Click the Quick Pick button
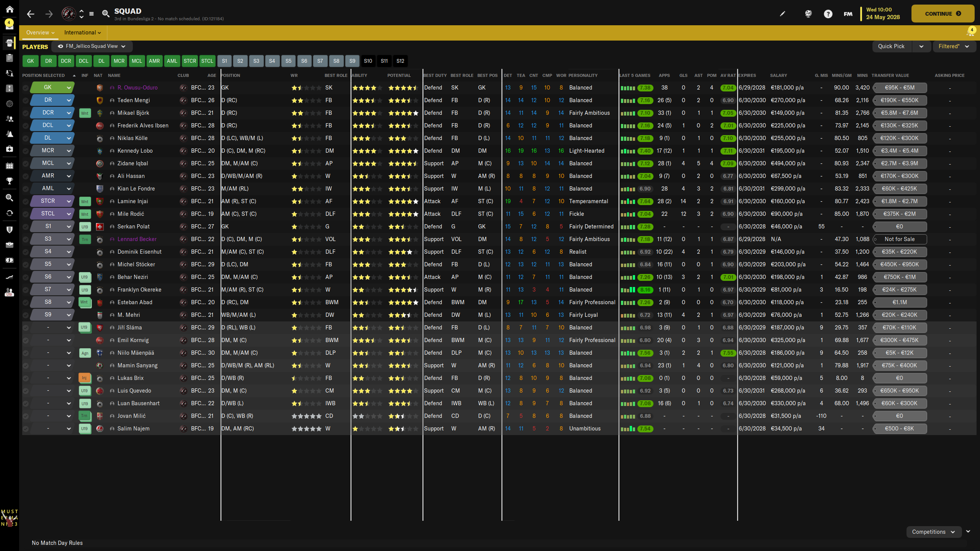 tap(891, 46)
